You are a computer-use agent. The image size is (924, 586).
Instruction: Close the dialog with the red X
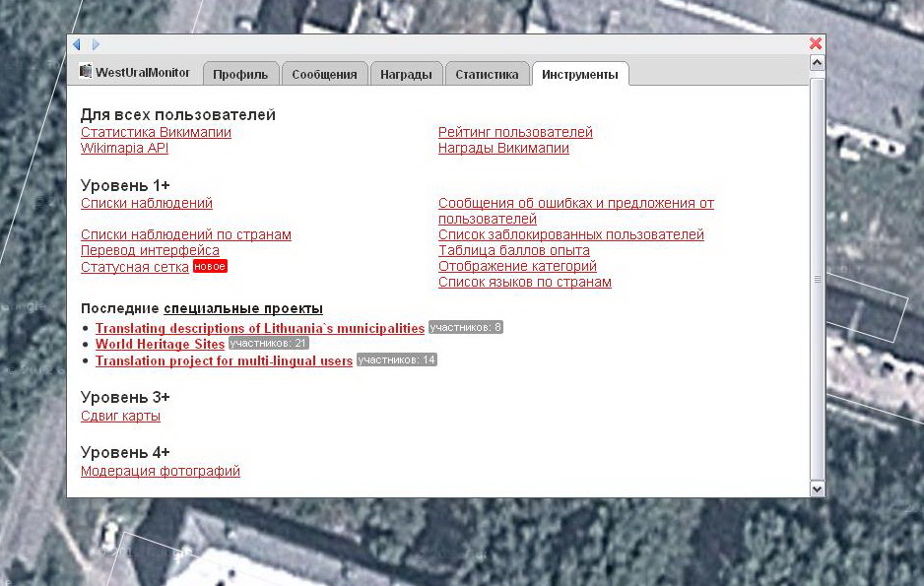[815, 43]
